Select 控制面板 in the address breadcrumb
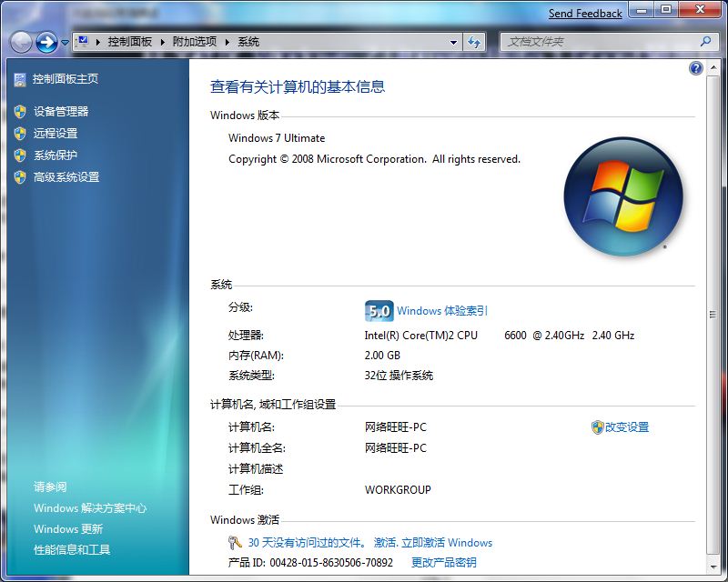Viewport: 728px width, 582px height. coord(130,42)
